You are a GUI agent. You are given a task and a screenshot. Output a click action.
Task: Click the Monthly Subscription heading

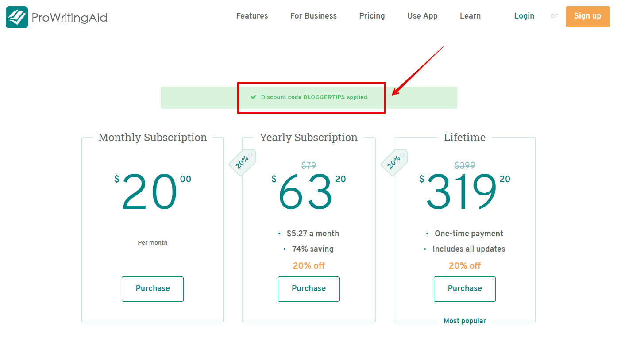point(153,138)
